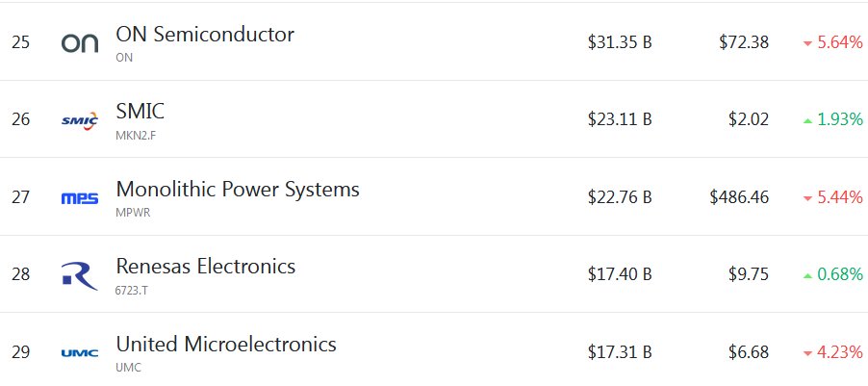Click United Microelectronics' 4.23% daily change
This screenshot has height=386, width=868.
click(x=839, y=352)
